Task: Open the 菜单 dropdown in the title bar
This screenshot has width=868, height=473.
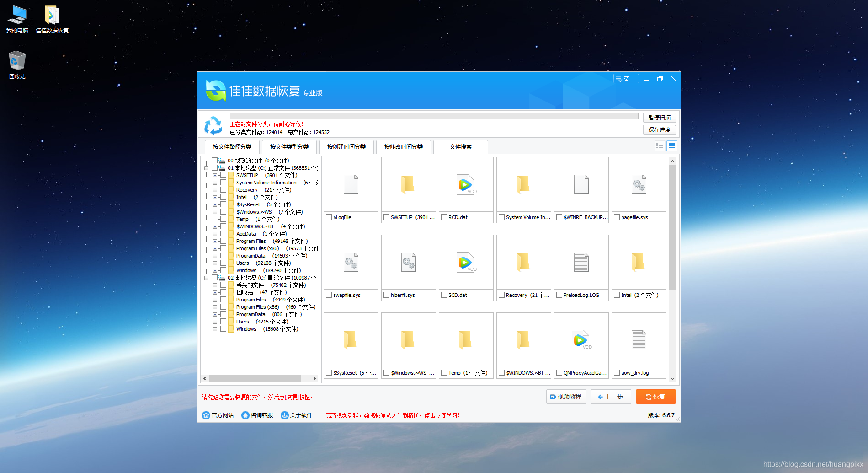Action: pyautogui.click(x=625, y=78)
